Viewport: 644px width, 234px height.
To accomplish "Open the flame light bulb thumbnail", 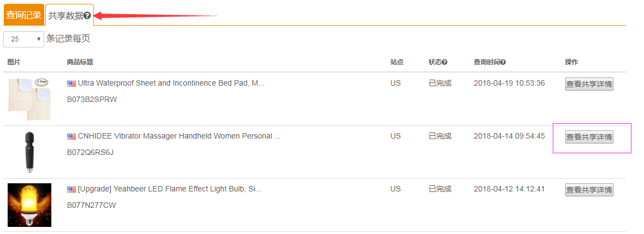I will 29,205.
